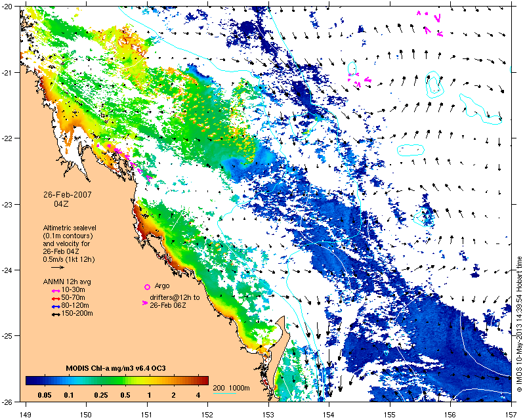Screen dimensions: 525x420
Task: Click the colorbar value '0.1'
Action: (x=69, y=395)
